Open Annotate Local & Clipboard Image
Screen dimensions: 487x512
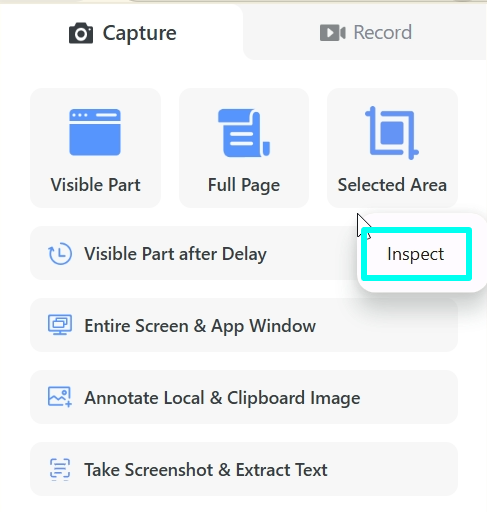click(244, 397)
